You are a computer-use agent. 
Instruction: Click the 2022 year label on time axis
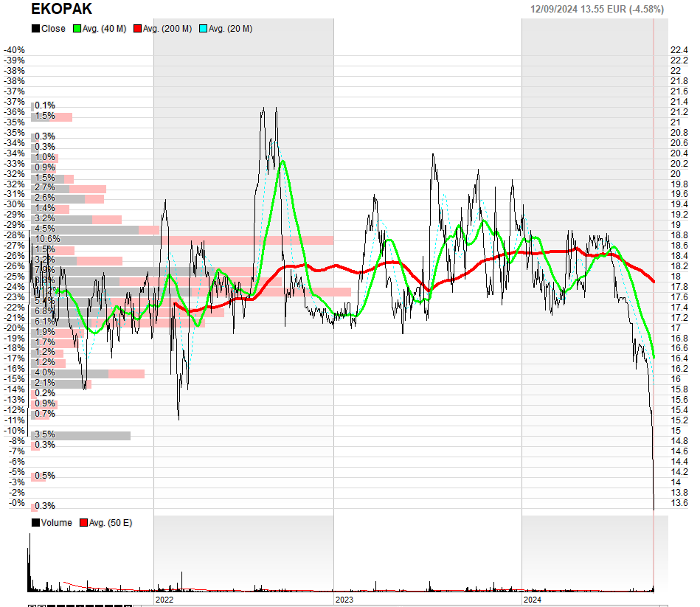164,600
